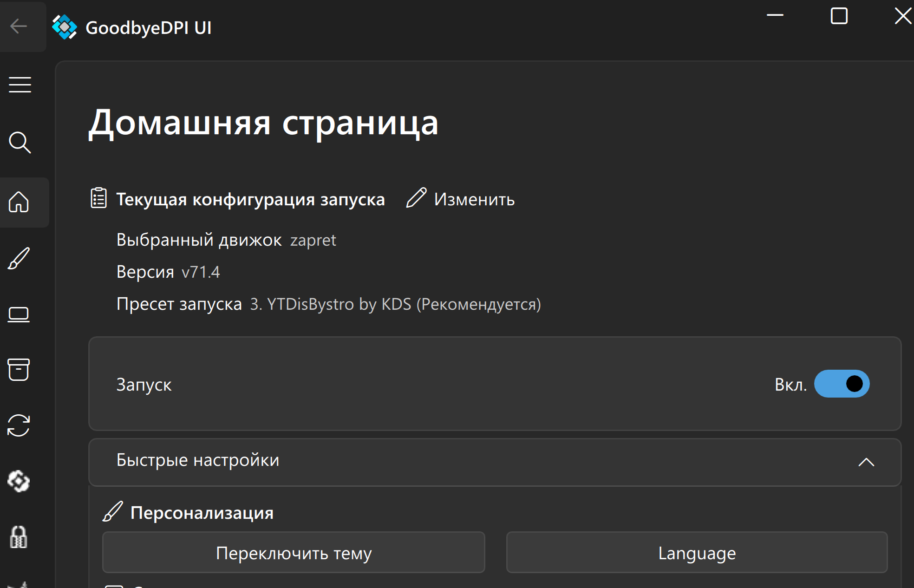The width and height of the screenshot is (914, 588).
Task: Click the brush icon beside Персонализация
Action: pyautogui.click(x=113, y=511)
